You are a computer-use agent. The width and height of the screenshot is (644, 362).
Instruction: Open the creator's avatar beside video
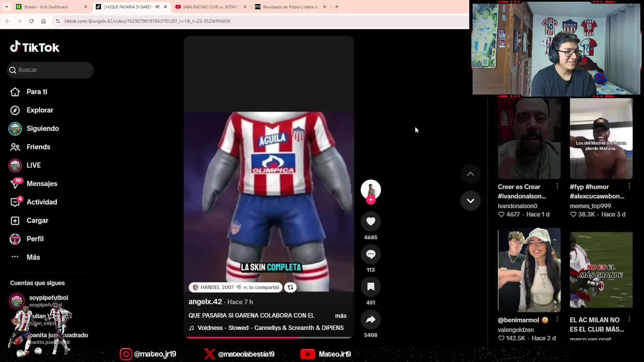371,190
